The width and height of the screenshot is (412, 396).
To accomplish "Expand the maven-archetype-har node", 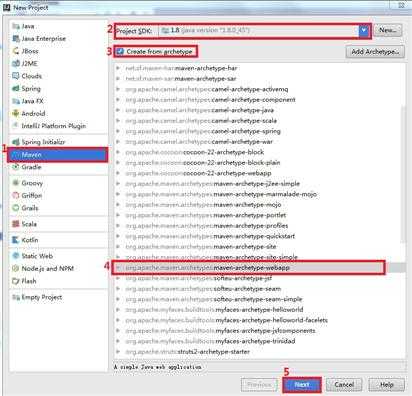I will [x=118, y=68].
